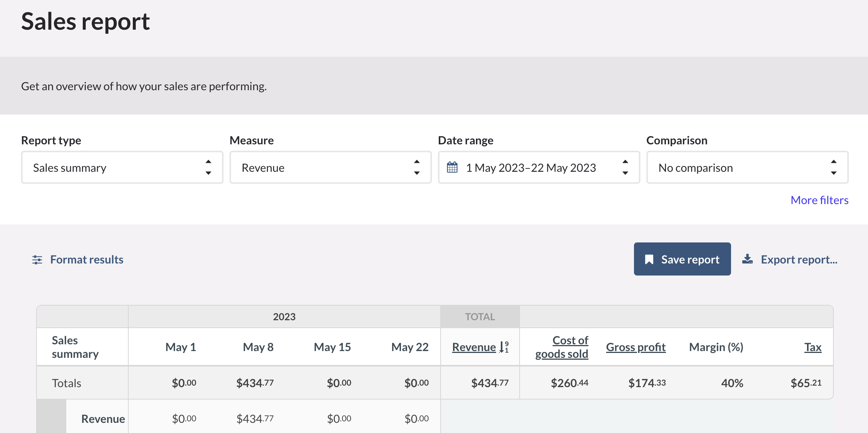Viewport: 868px width, 433px height.
Task: Click the Revenue column sort-descending icon
Action: pos(504,347)
